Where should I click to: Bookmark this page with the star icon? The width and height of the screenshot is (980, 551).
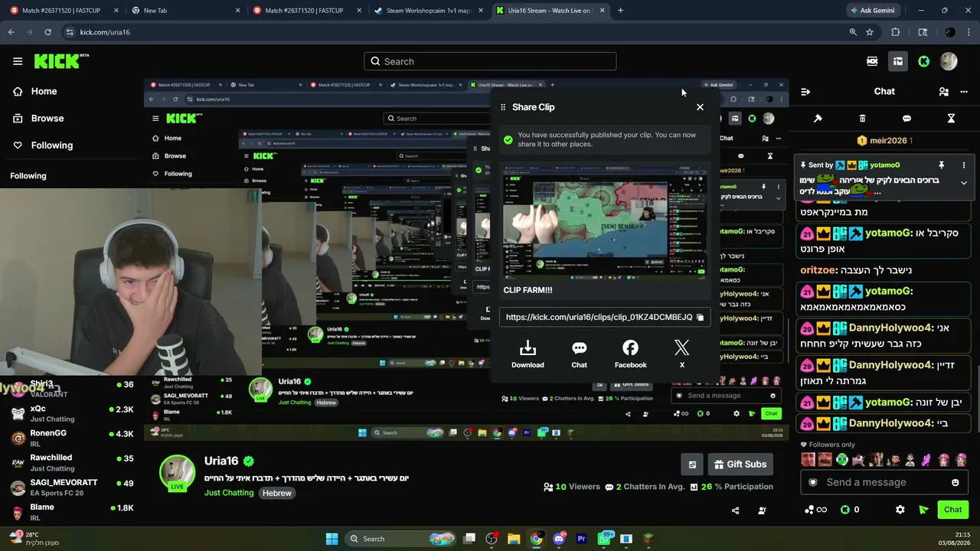click(x=870, y=32)
